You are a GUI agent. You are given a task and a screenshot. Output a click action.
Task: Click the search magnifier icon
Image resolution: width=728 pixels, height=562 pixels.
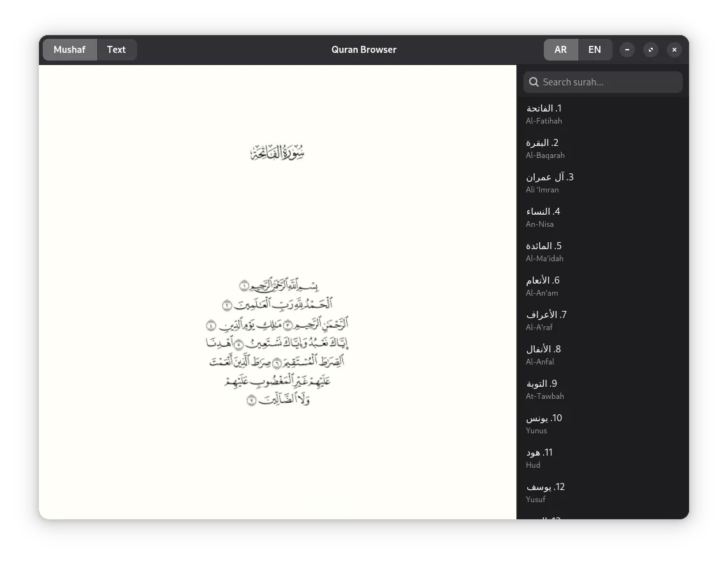[534, 82]
